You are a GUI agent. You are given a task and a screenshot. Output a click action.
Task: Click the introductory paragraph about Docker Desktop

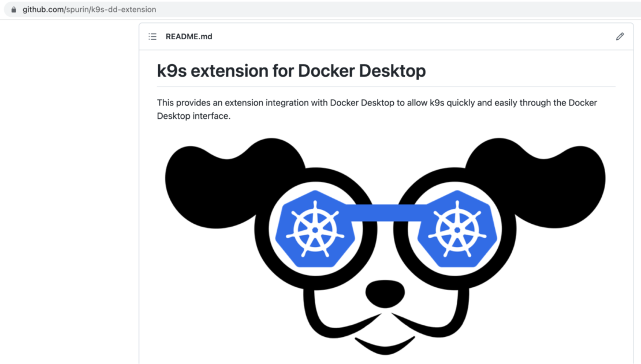point(377,109)
